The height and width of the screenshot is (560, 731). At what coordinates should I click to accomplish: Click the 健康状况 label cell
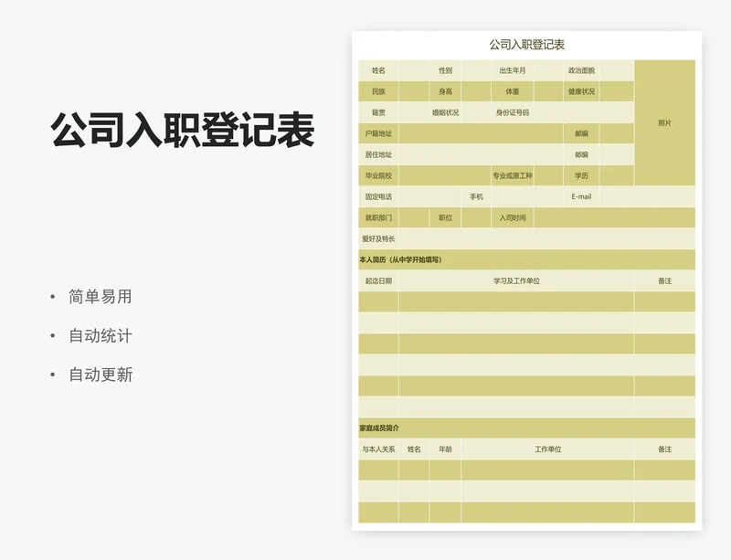581,91
